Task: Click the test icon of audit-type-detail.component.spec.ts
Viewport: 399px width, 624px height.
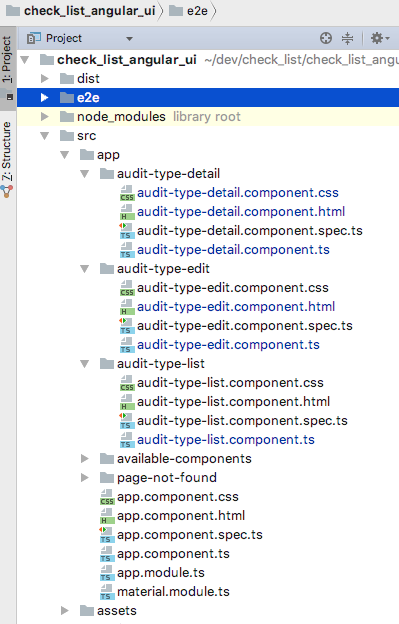Action: click(x=127, y=231)
